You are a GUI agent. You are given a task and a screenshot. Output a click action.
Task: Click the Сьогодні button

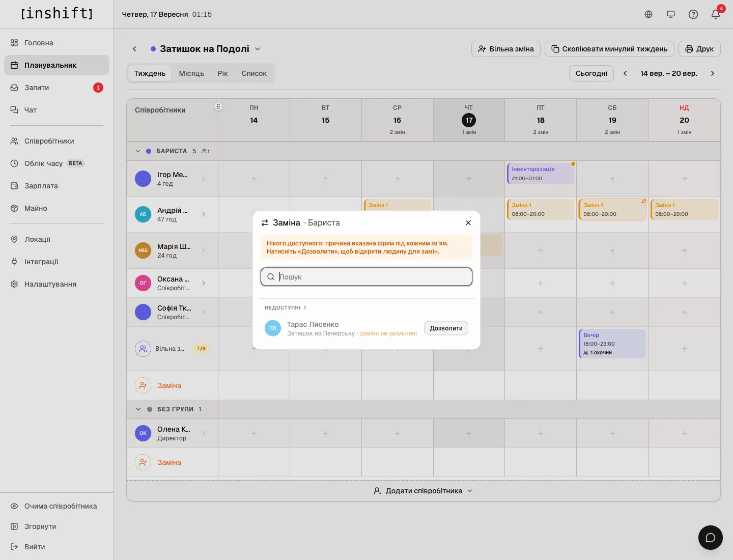pos(591,73)
